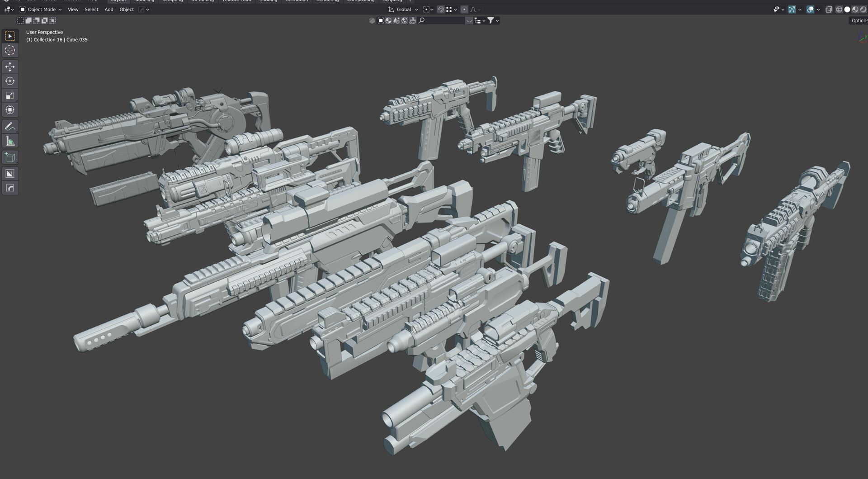Open the View menu
The height and width of the screenshot is (479, 868).
73,9
